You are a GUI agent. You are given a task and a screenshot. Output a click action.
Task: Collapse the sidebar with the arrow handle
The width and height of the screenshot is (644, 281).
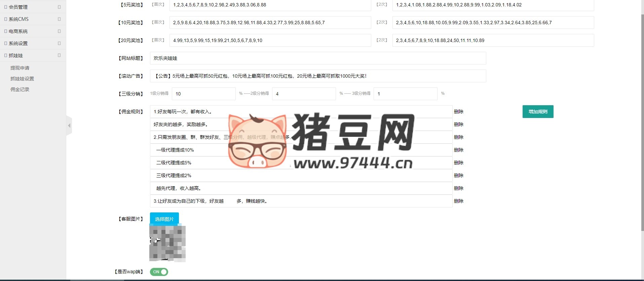click(69, 126)
